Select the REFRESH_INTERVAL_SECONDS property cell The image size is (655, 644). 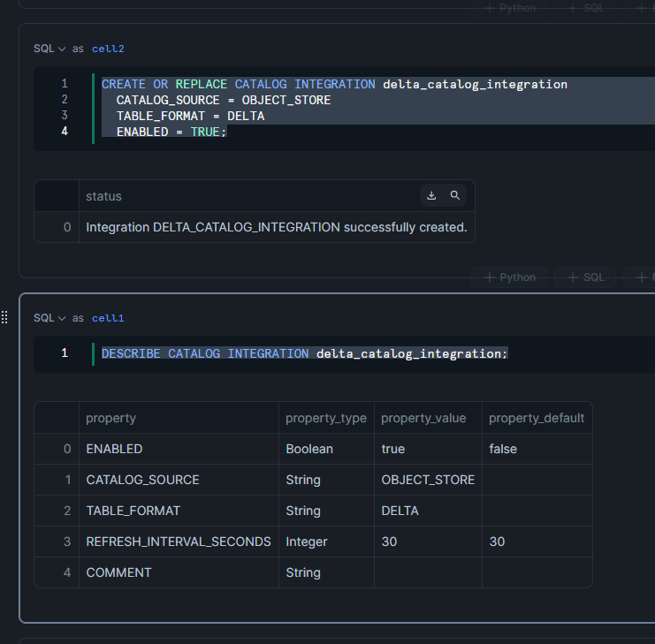tap(179, 542)
